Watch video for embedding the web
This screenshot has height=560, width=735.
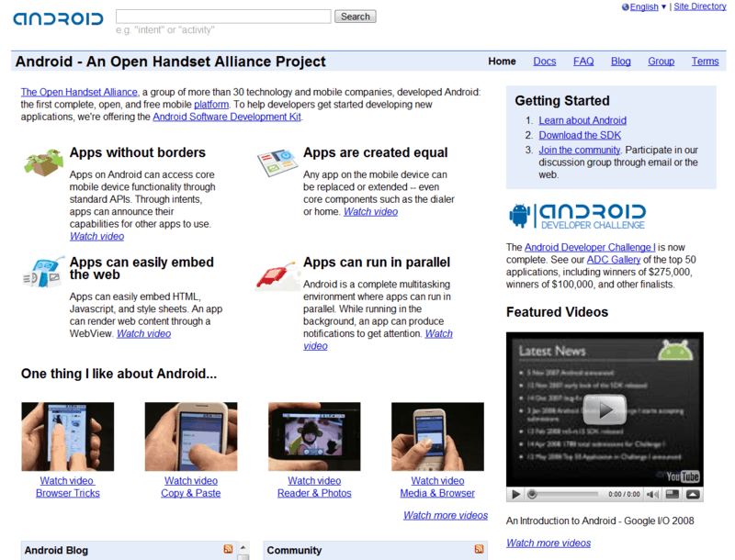click(144, 333)
